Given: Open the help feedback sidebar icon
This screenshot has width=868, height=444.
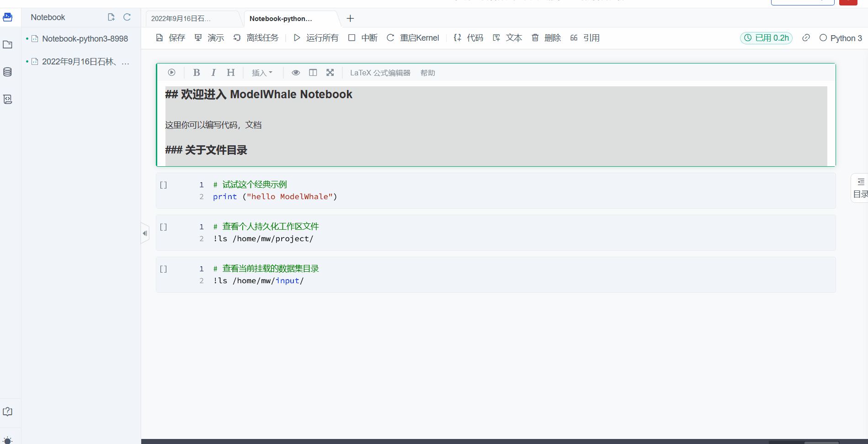Looking at the screenshot, I should pos(8,412).
